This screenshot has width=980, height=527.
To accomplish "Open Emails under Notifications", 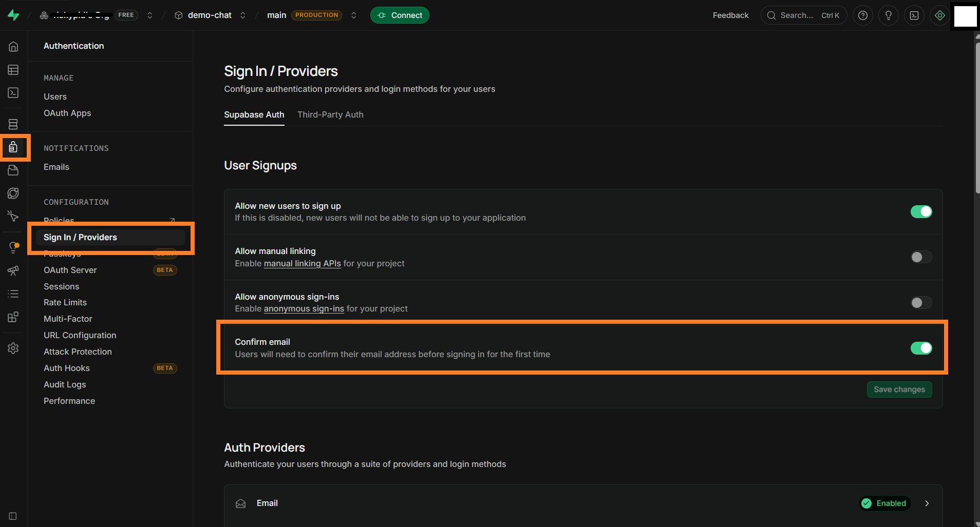I will tap(56, 167).
